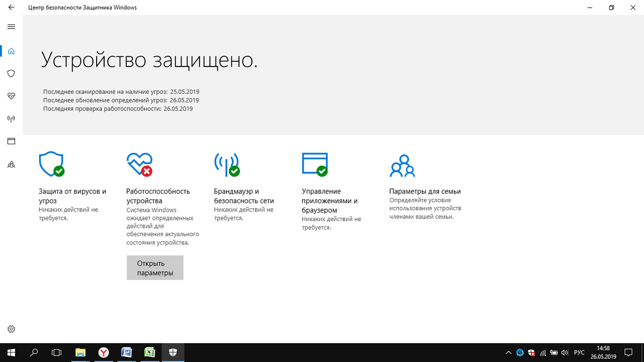Screen dimensions: 644x362
Task: Click 'Последнее обновление определений угроз' line
Action: [x=121, y=100]
